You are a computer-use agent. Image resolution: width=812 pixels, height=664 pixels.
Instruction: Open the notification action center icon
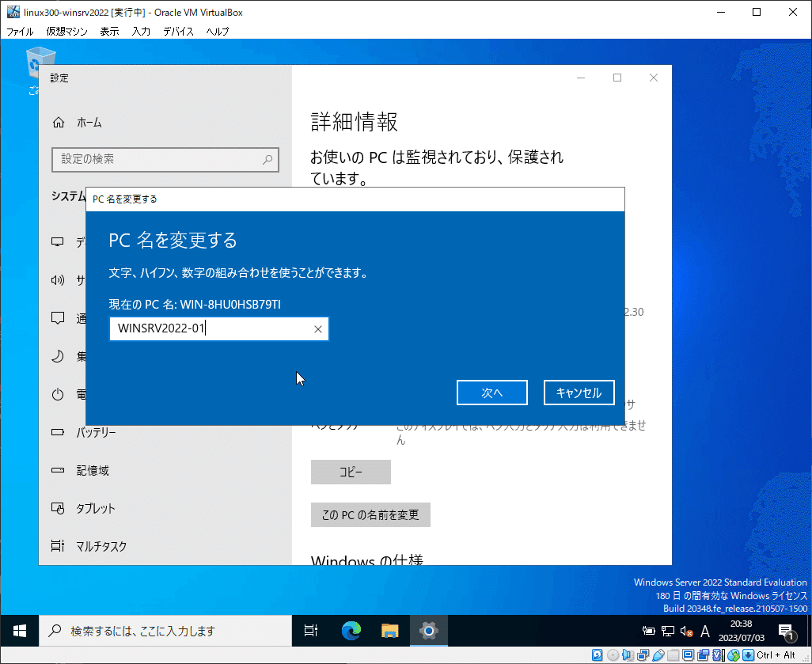tap(787, 632)
